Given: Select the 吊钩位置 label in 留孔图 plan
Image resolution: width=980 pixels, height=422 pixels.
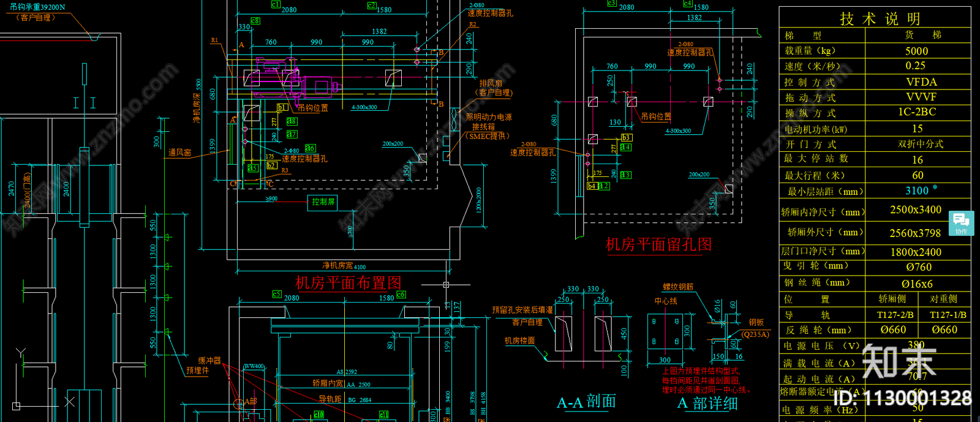Looking at the screenshot, I should [656, 116].
